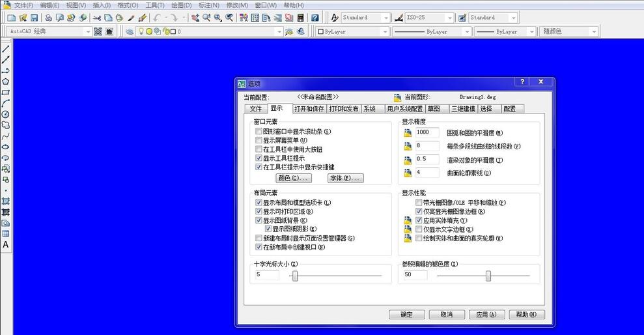Click the Plot printer icon

point(48,18)
